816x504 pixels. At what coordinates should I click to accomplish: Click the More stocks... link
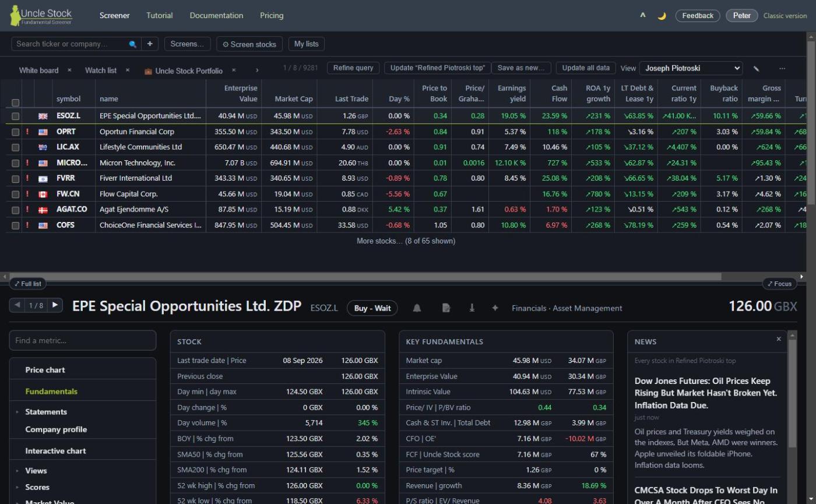pos(406,241)
